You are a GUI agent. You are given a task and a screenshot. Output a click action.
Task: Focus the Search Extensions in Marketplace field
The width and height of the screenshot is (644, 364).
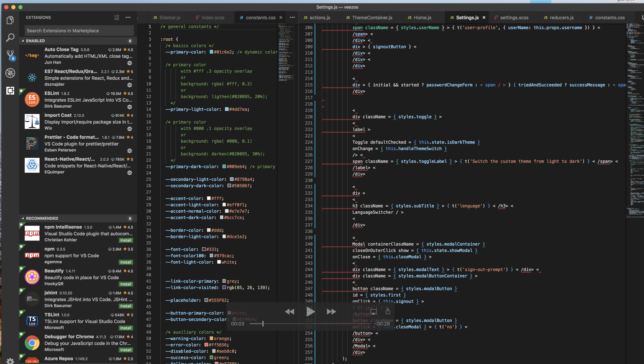[x=79, y=31]
